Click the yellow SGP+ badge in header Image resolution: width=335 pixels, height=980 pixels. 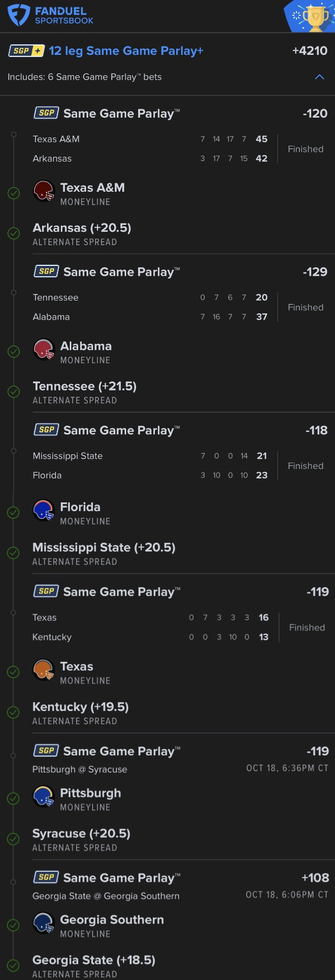27,51
